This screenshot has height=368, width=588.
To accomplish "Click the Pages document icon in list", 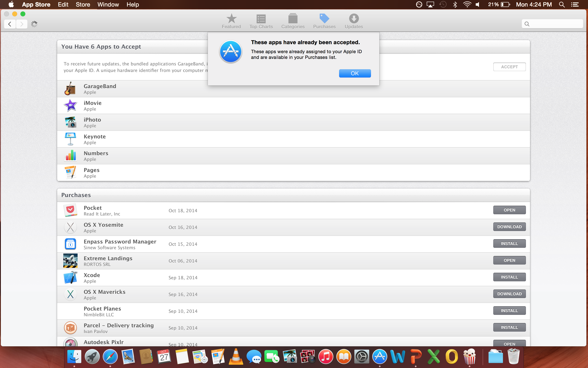I will click(x=70, y=173).
